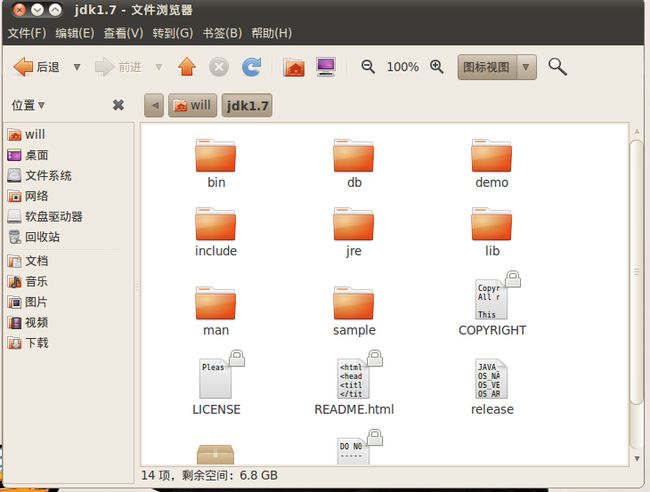Click the scrollbar up arrow
The image size is (650, 492).
637,131
